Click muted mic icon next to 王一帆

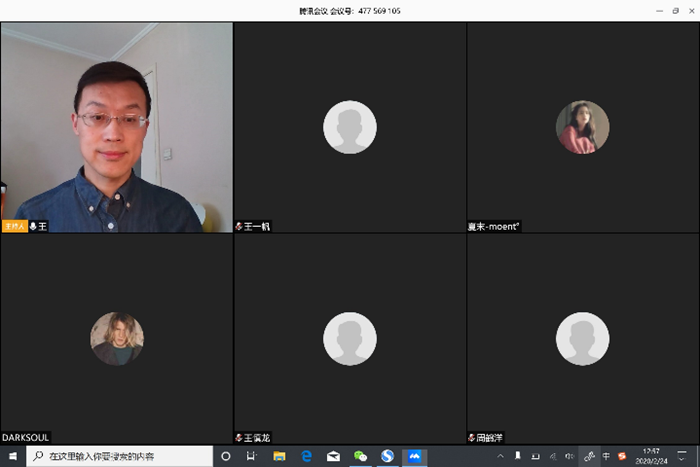pos(239,227)
